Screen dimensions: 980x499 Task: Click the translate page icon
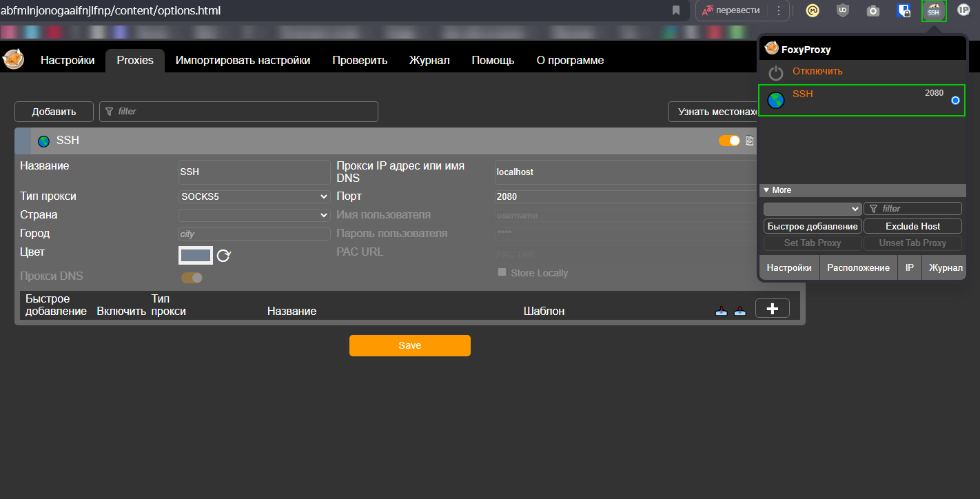tap(707, 10)
